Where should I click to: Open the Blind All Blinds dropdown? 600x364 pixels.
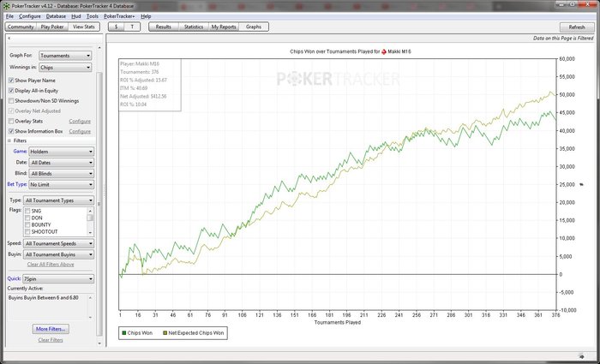(61, 174)
